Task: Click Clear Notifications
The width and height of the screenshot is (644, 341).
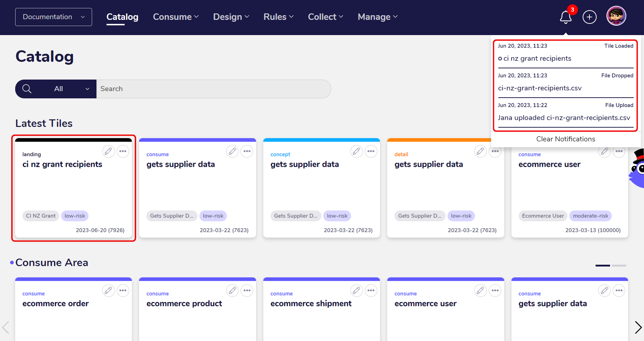Action: click(x=566, y=139)
